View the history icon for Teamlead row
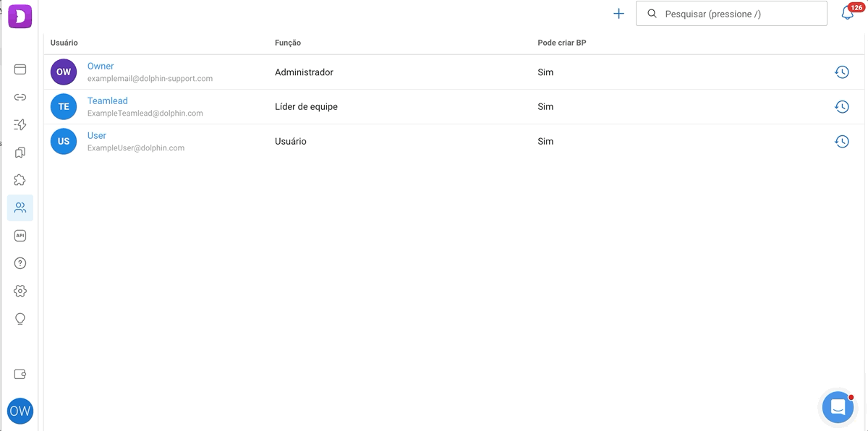The width and height of the screenshot is (868, 431). click(x=842, y=107)
